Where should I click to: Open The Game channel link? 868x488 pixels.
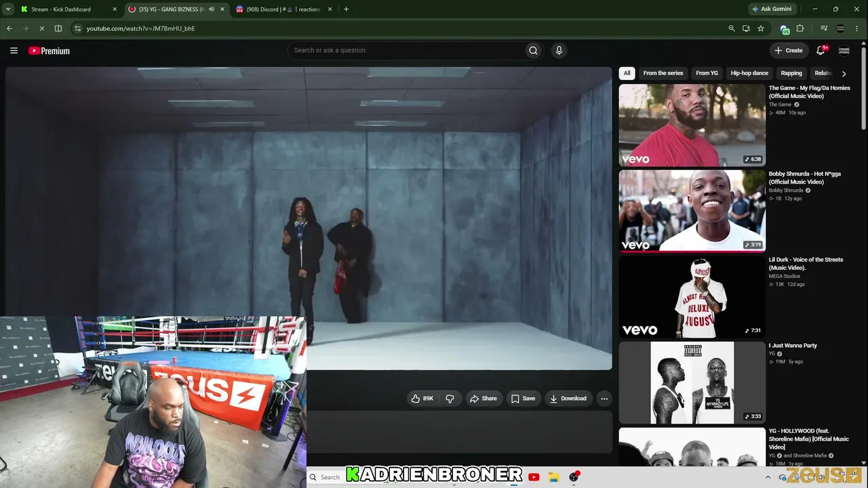[x=780, y=104]
